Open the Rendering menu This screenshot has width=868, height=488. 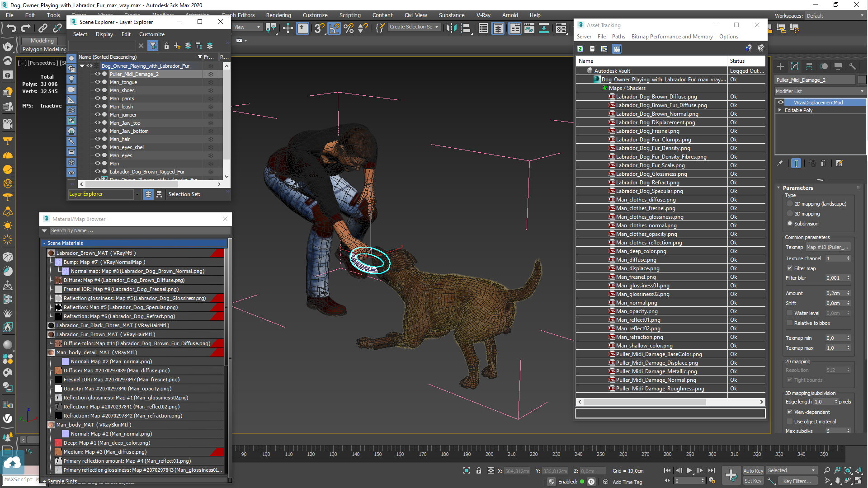point(278,15)
